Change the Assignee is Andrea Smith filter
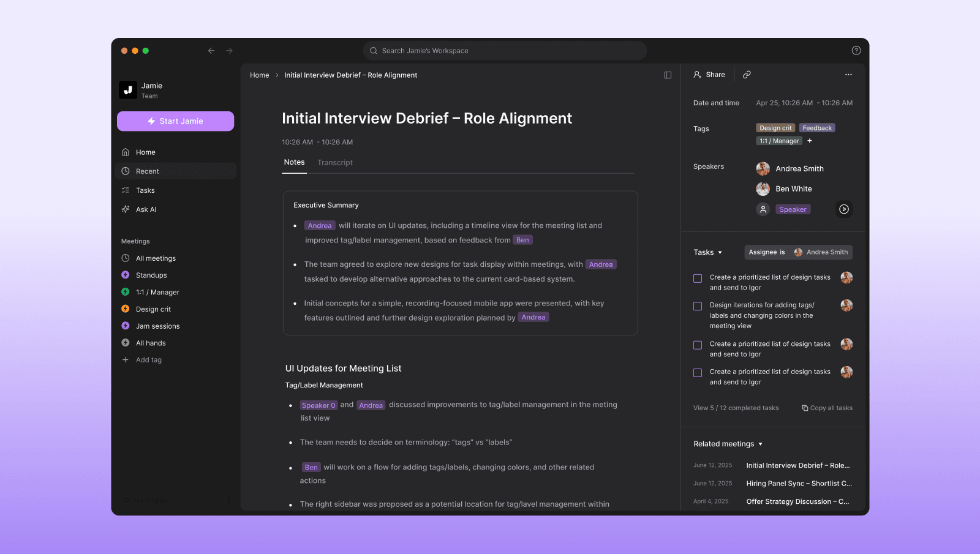Viewport: 980px width, 554px height. 798,252
